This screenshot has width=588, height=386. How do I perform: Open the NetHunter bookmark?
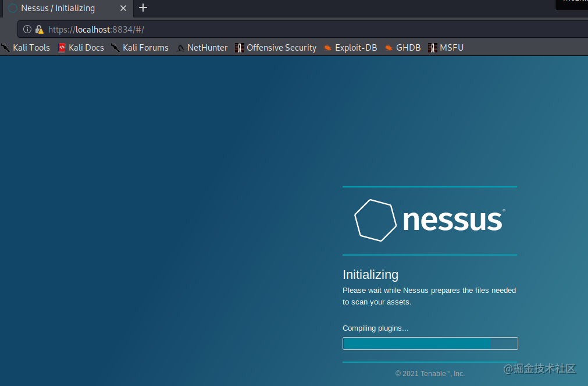(202, 48)
